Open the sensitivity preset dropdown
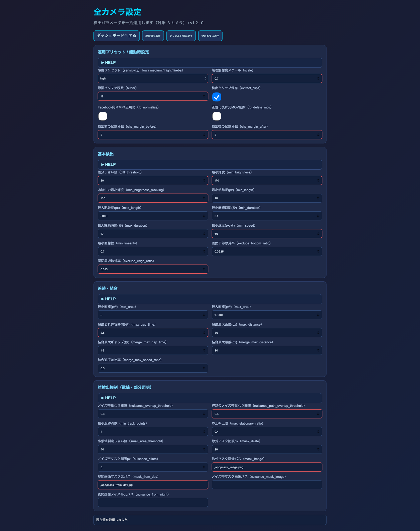Screen dimensions: 420x531 (x=152, y=78)
